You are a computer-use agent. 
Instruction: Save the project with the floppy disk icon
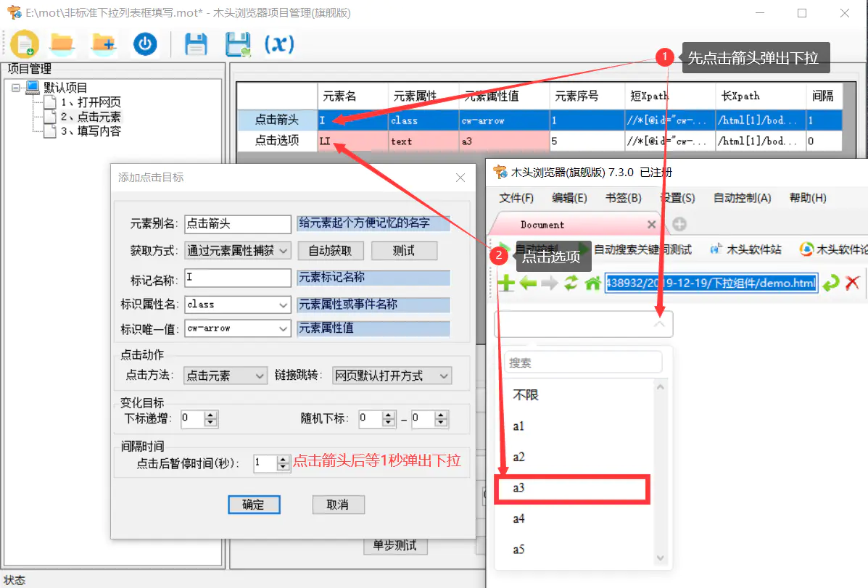pyautogui.click(x=196, y=44)
